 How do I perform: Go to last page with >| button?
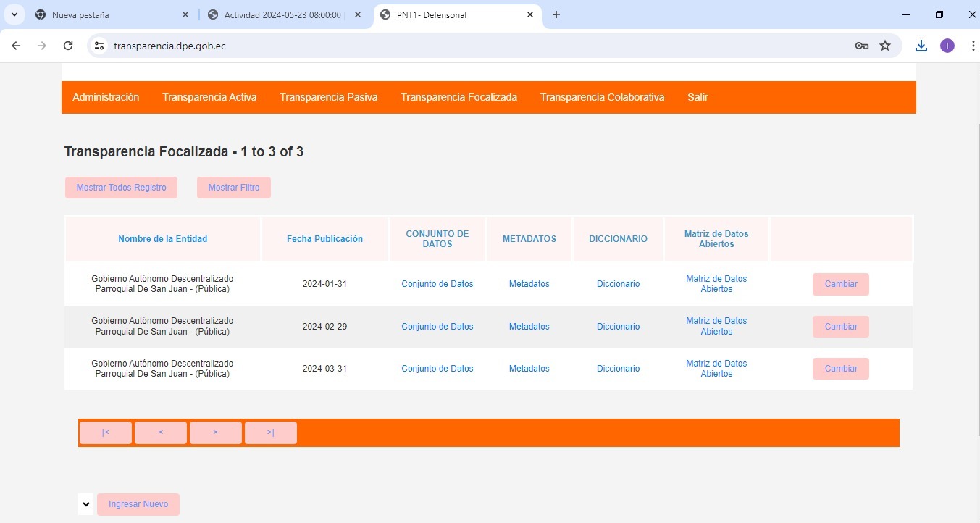[270, 432]
